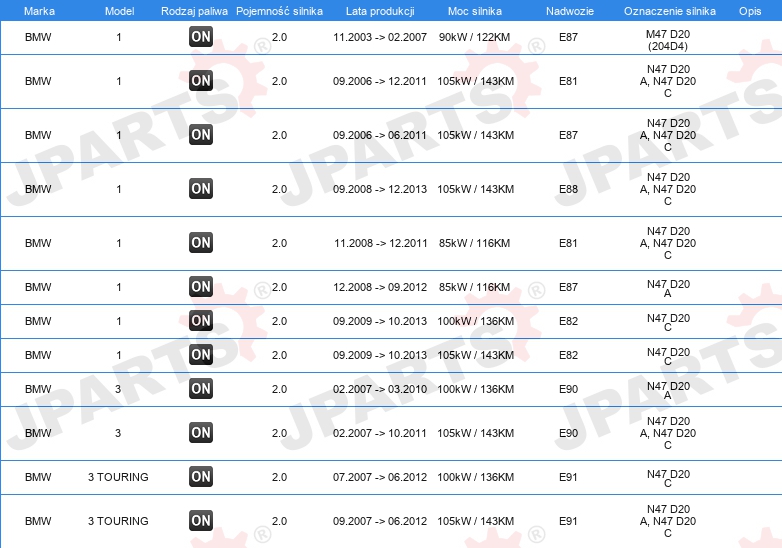
Task: Click the E88 body cell
Action: tap(568, 189)
